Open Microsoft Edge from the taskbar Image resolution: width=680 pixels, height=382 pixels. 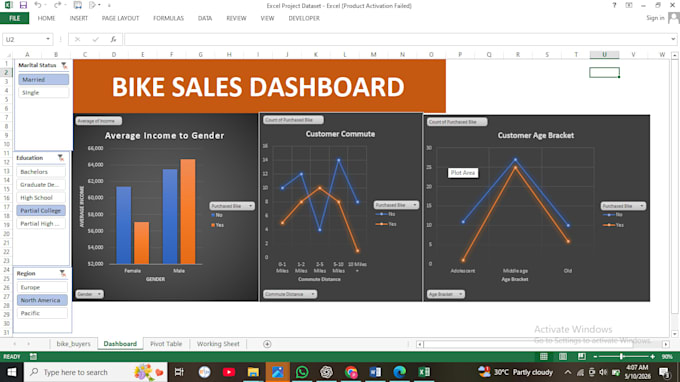399,372
